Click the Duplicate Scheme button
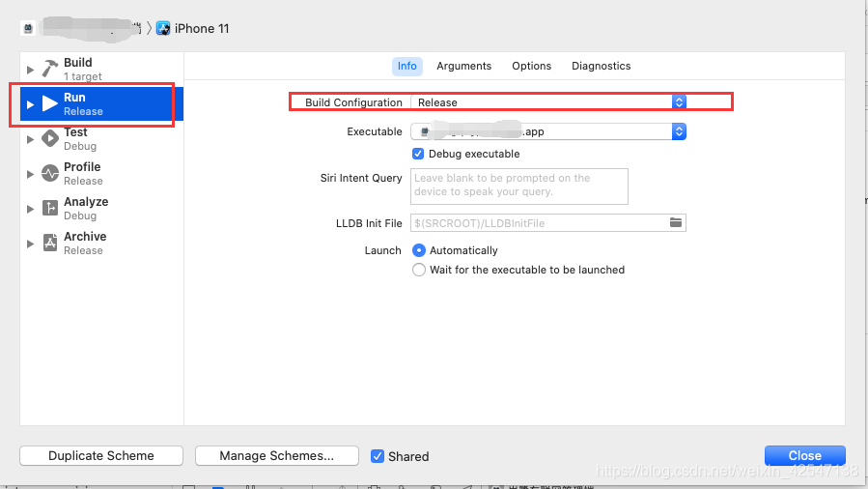Screen dimensions: 868x489 click(x=101, y=456)
